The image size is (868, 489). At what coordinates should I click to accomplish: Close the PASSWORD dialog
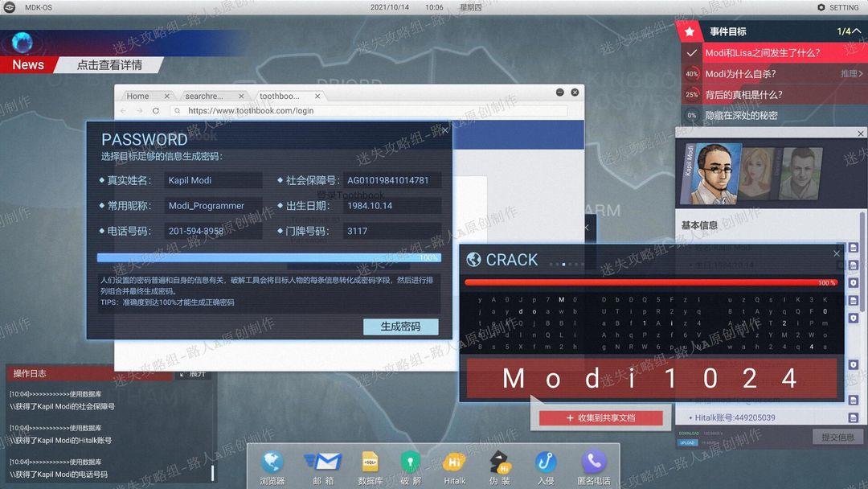445,130
